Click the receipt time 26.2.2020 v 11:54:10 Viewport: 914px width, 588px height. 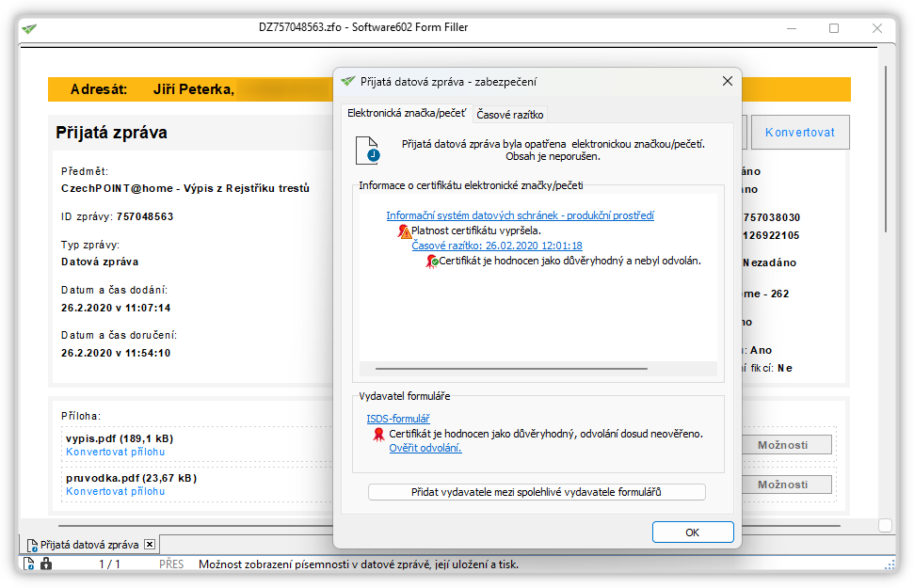pyautogui.click(x=116, y=353)
